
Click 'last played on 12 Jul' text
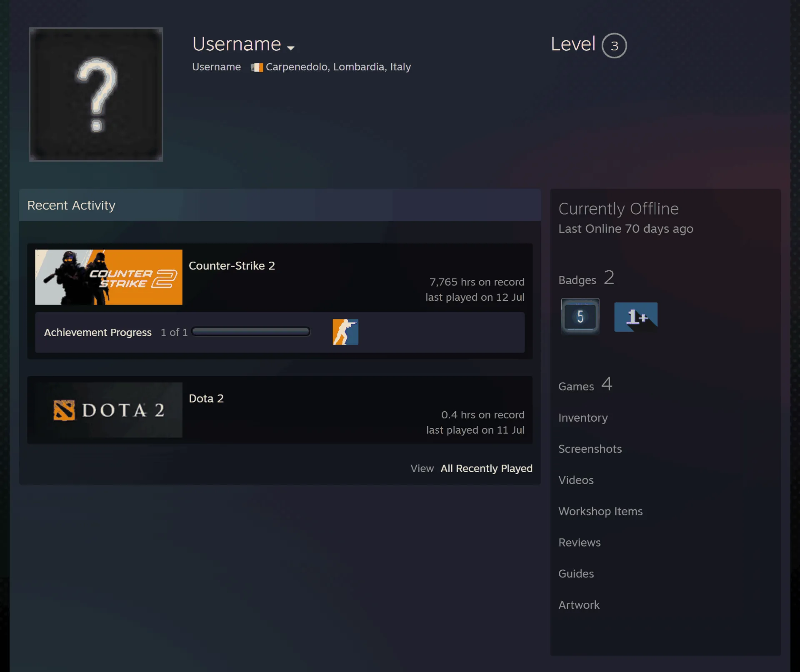point(475,297)
